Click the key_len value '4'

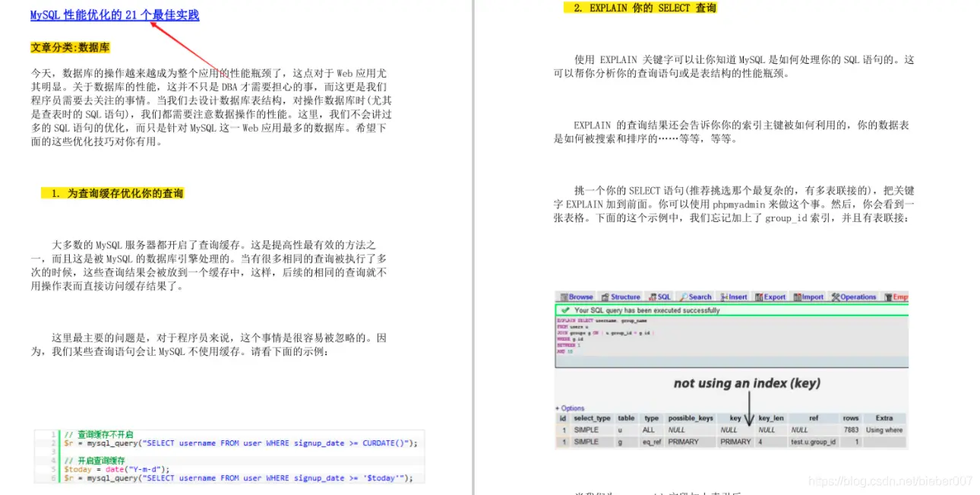click(760, 442)
